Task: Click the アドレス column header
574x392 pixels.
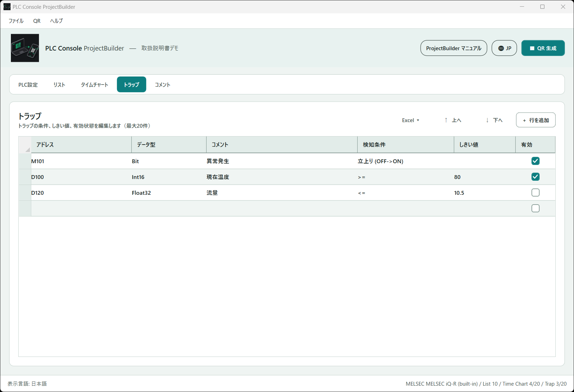Action: click(81, 145)
